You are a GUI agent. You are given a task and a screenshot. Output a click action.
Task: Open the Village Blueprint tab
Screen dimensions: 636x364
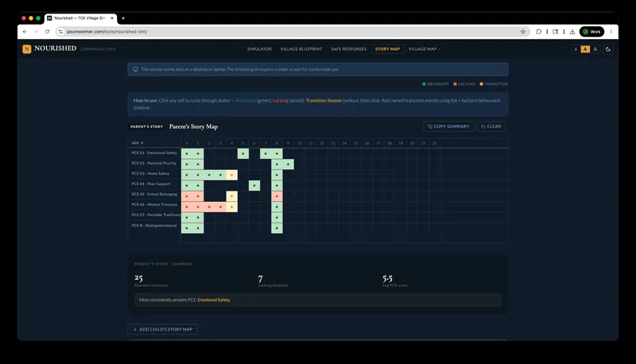coord(301,49)
